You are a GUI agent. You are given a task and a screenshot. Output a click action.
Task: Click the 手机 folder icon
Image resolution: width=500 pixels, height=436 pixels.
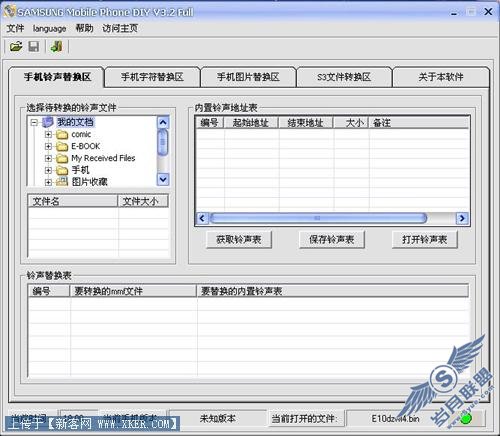(x=62, y=170)
